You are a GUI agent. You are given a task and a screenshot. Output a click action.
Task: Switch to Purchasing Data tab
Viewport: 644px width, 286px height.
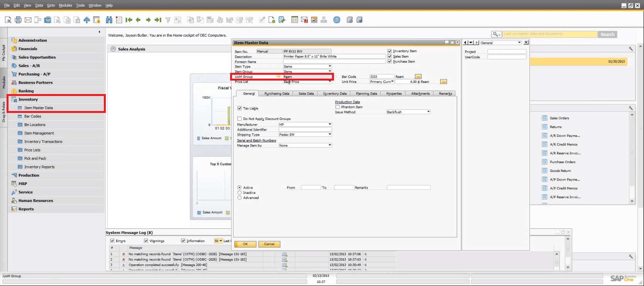276,94
